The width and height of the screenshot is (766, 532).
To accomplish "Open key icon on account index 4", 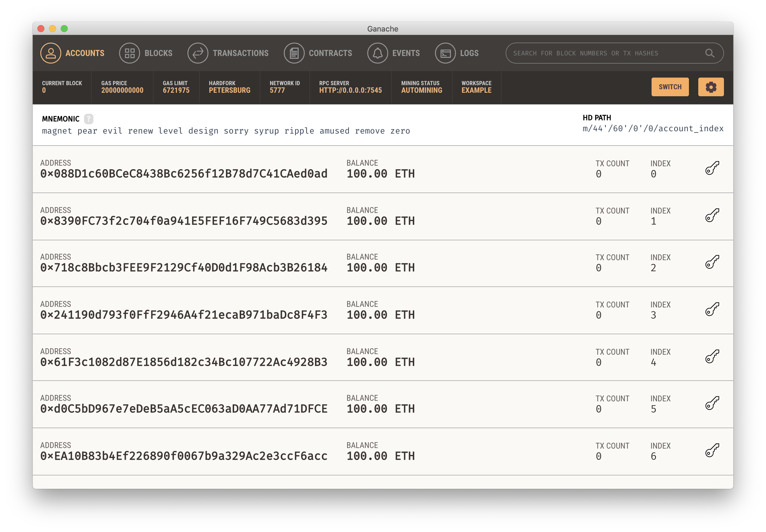I will [x=712, y=357].
